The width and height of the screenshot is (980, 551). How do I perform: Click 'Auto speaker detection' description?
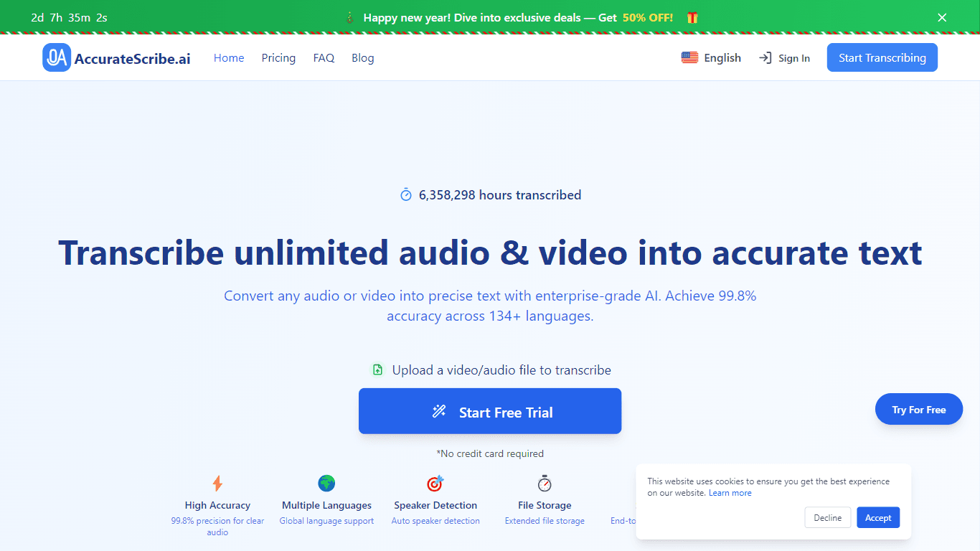(435, 521)
